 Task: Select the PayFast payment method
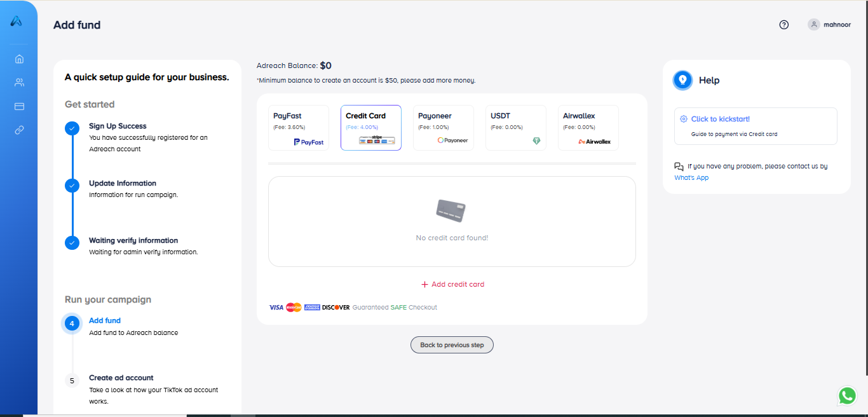point(299,128)
